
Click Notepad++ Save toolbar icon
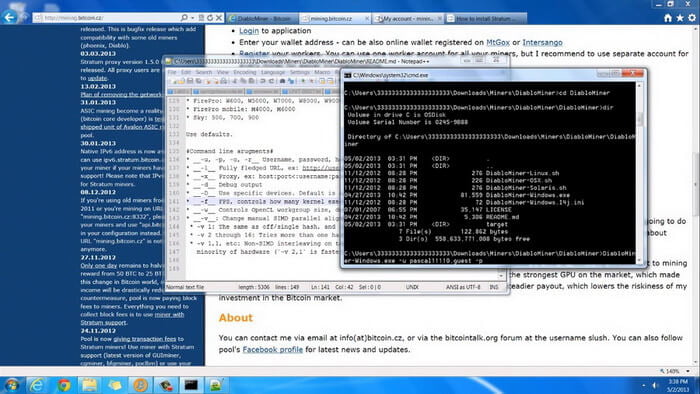pyautogui.click(x=190, y=81)
